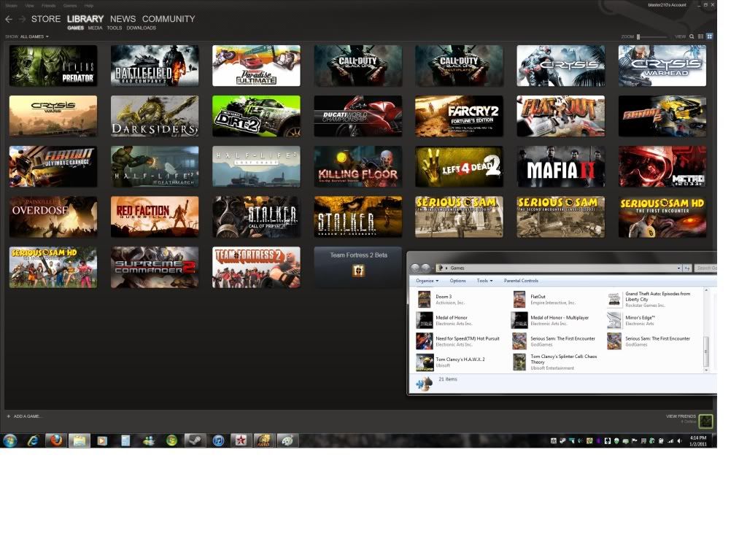Click Parental Controls button
Image resolution: width=747 pixels, height=560 pixels.
521,281
